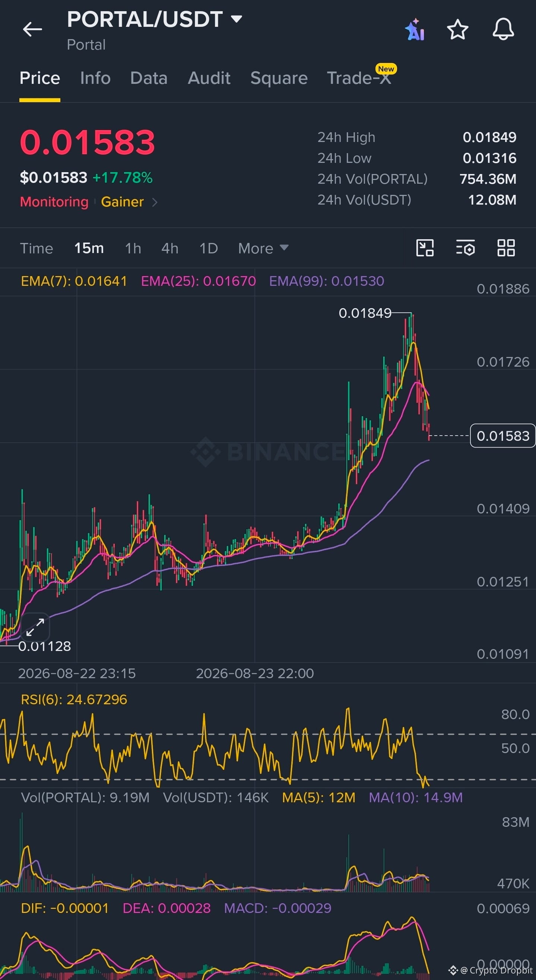The height and width of the screenshot is (980, 536).
Task: Open chart indicator settings icon
Action: 465,248
